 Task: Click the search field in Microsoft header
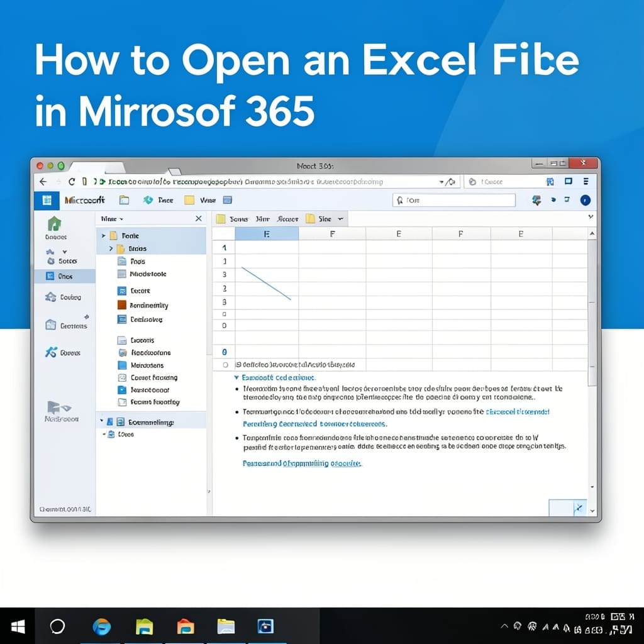(x=454, y=200)
